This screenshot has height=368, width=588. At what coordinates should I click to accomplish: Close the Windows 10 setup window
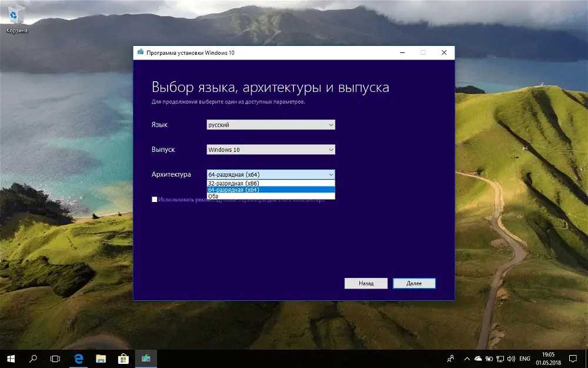444,52
